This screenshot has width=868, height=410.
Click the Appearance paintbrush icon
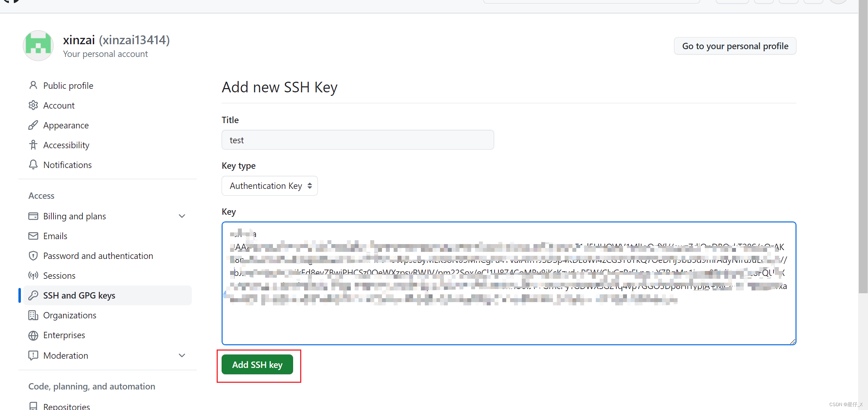click(33, 125)
